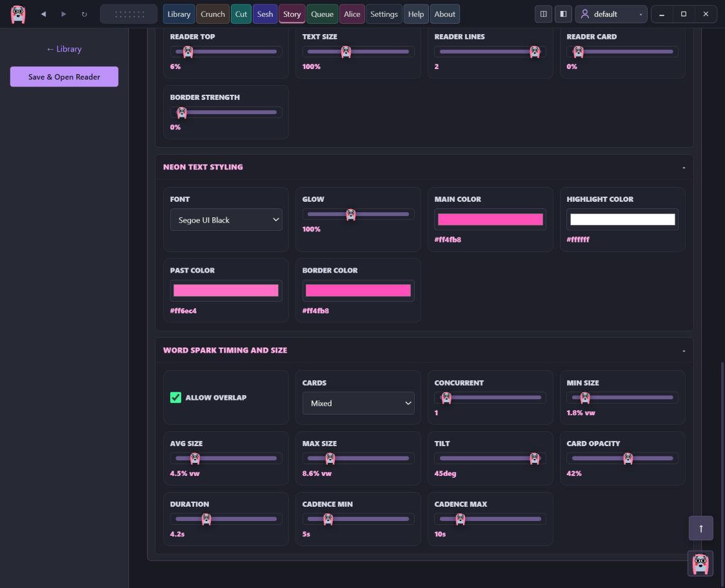Click the Main Color pink swatch
Image resolution: width=725 pixels, height=588 pixels.
(x=490, y=219)
